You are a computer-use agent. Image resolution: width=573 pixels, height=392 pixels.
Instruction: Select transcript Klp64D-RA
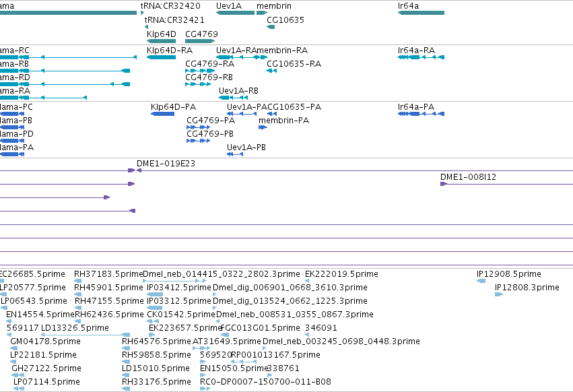point(161,57)
